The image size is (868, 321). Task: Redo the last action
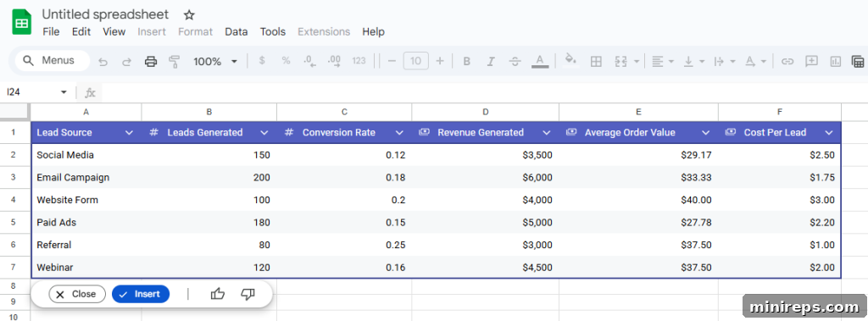tap(127, 62)
